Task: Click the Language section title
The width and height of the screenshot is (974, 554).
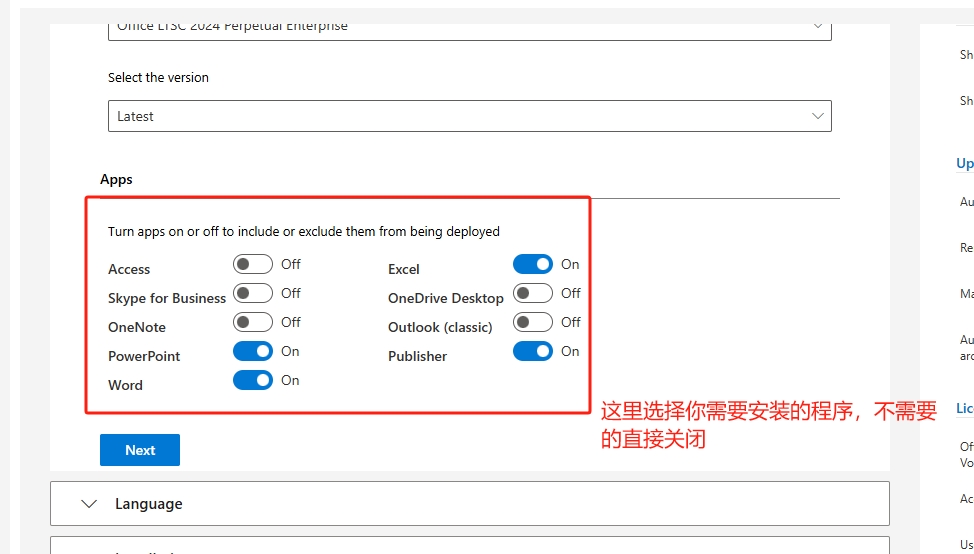Action: (148, 504)
